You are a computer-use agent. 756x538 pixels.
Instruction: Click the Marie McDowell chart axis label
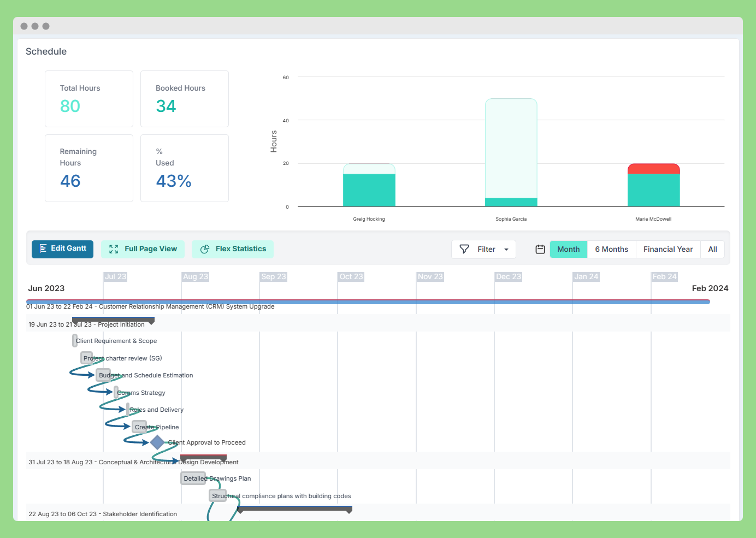click(653, 219)
